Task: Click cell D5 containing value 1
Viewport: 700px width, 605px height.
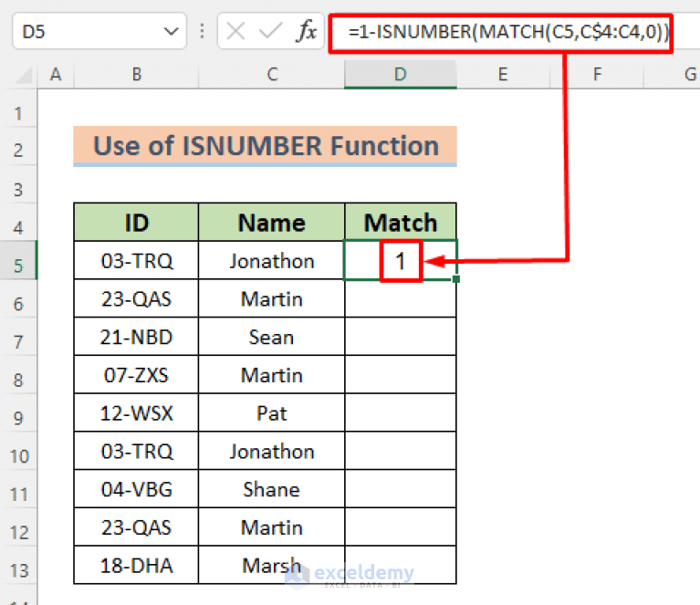Action: (401, 260)
